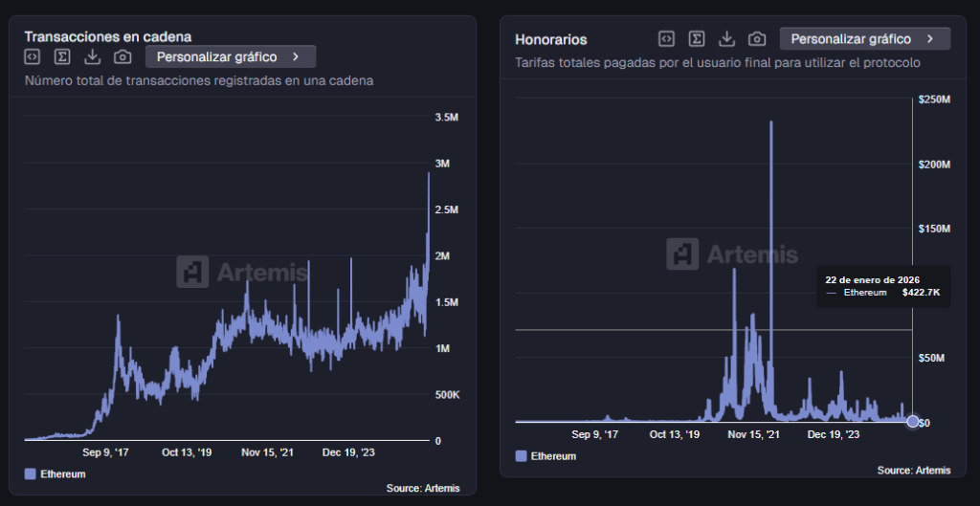Select the highlighted data point on Honorarios chart
Image resolution: width=980 pixels, height=506 pixels.
[x=912, y=422]
